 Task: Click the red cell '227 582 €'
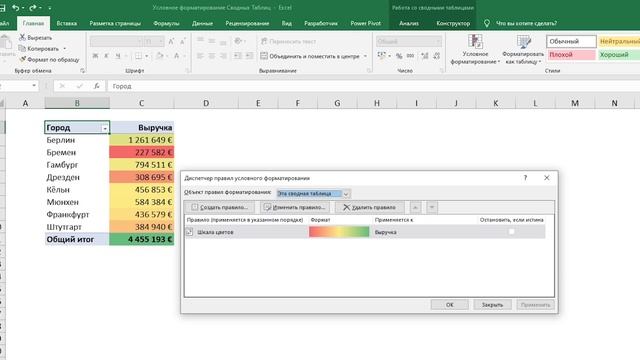pos(142,152)
